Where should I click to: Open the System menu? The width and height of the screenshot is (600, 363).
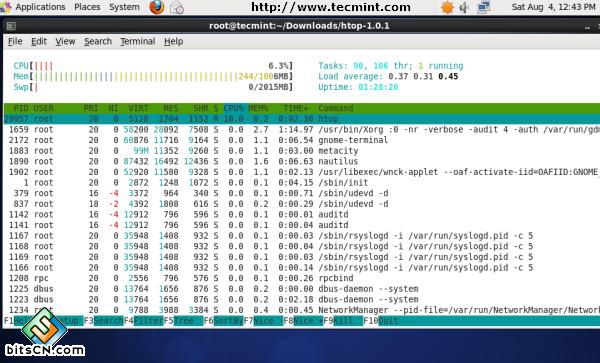coord(124,7)
